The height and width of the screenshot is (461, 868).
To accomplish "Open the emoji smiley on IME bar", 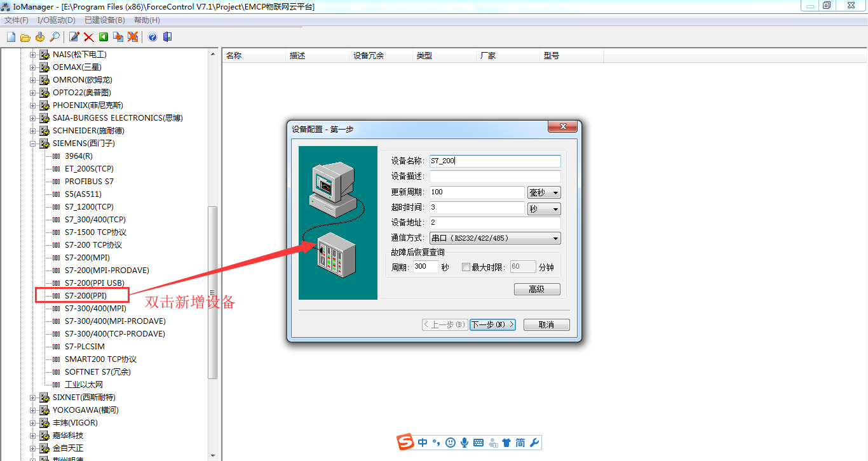I will 451,443.
